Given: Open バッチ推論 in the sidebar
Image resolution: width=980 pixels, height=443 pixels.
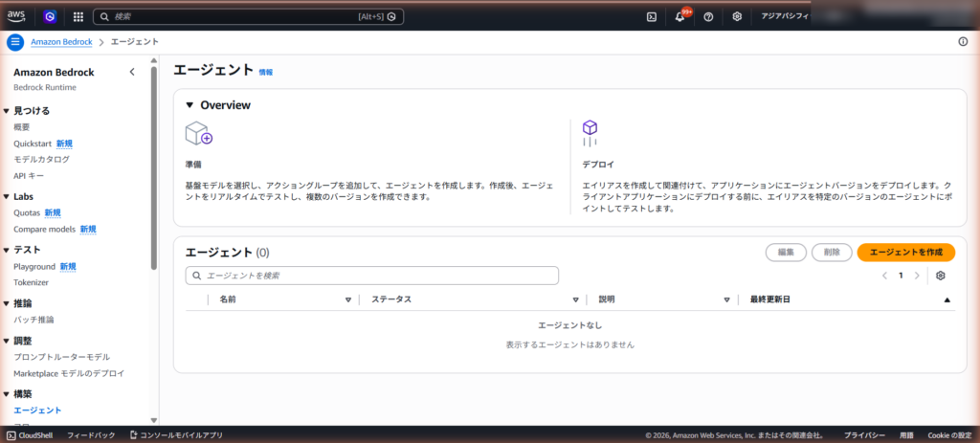Looking at the screenshot, I should tap(33, 320).
